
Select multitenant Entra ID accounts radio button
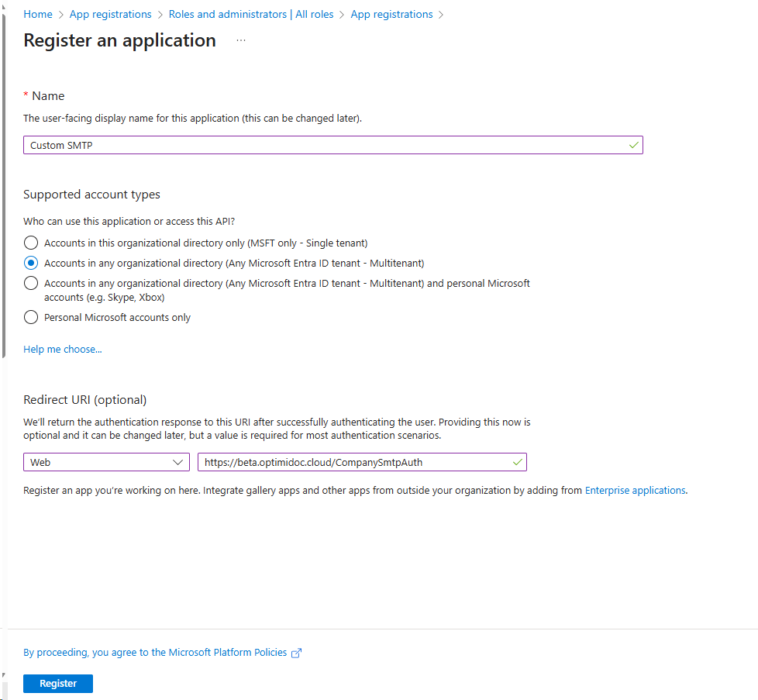31,263
